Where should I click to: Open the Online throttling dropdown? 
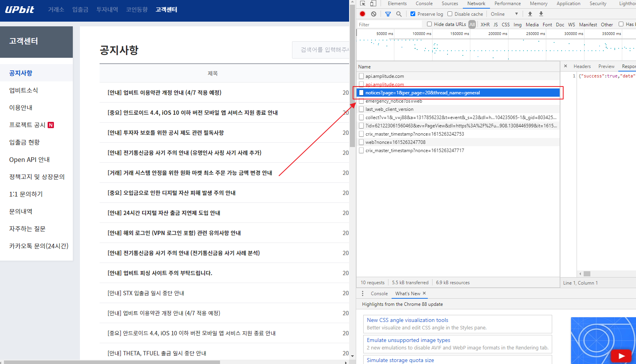(505, 14)
